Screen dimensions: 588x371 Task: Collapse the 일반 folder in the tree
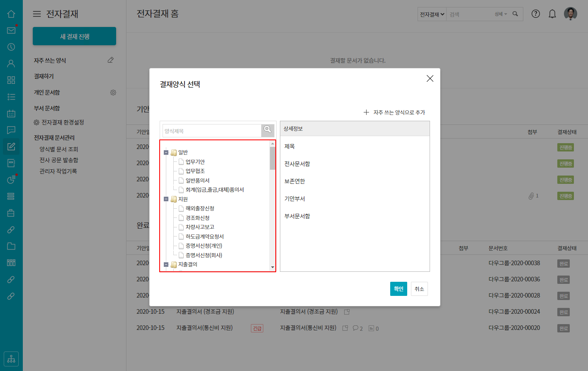166,152
